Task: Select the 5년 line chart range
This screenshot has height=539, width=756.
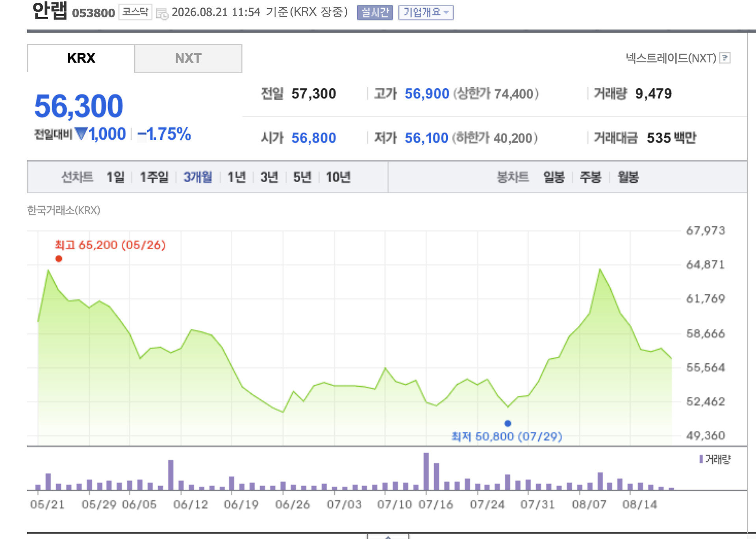Action: tap(302, 177)
